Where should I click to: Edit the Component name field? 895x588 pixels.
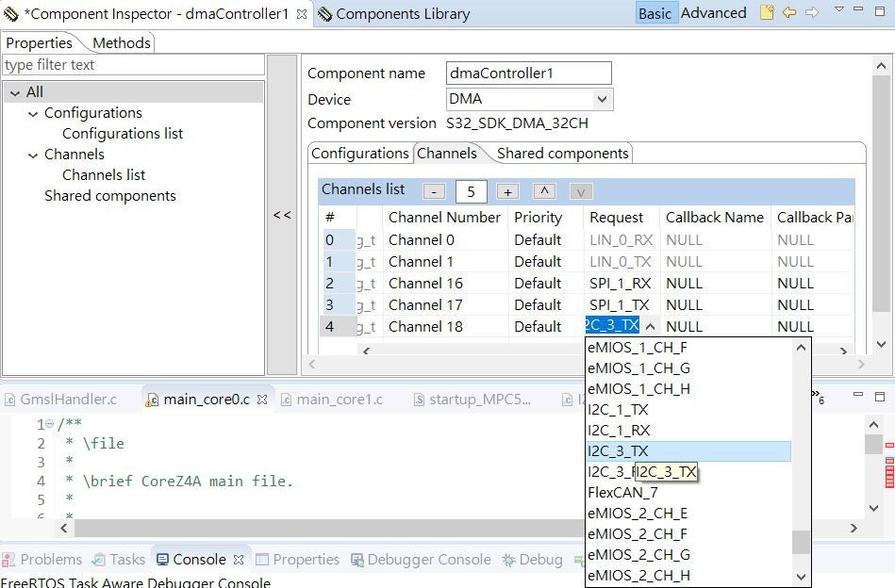[528, 73]
